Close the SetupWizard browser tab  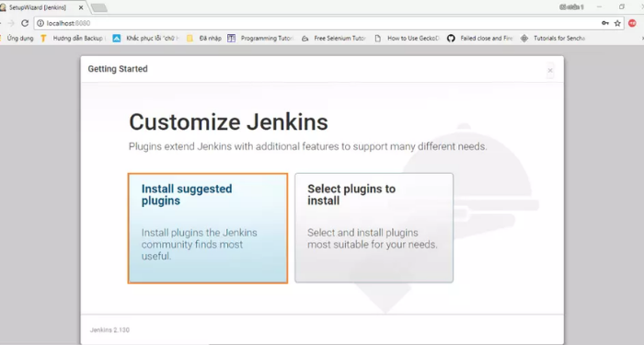point(81,7)
